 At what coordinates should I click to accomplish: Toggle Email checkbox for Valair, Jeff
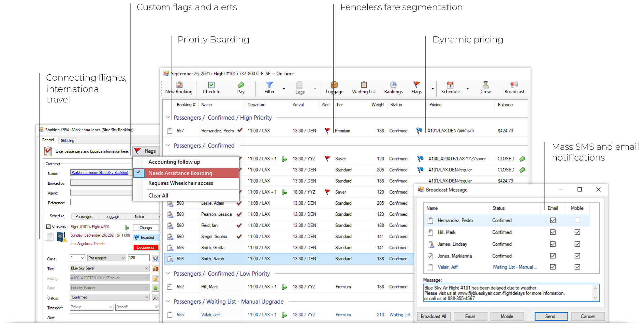point(553,267)
